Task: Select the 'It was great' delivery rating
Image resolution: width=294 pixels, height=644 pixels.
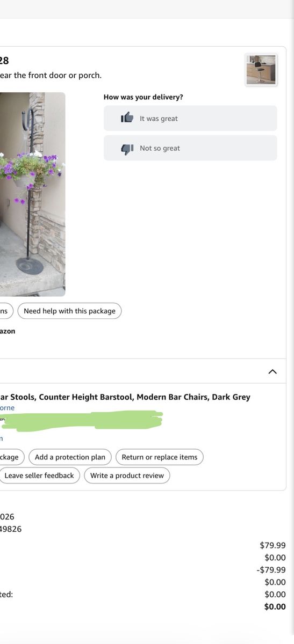Action: 190,118
